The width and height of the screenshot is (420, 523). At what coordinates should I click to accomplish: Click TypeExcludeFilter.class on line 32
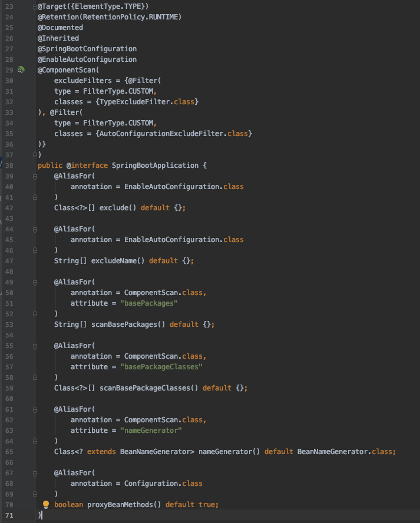point(147,102)
